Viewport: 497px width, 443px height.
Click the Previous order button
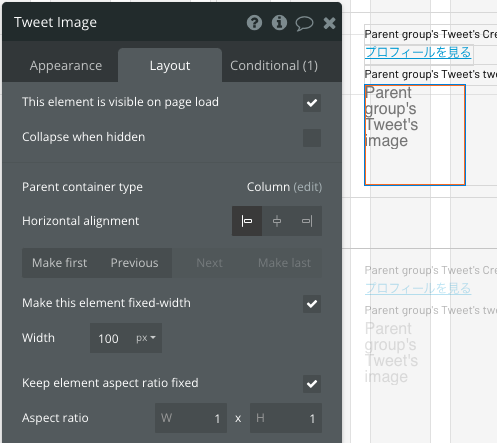pos(135,263)
